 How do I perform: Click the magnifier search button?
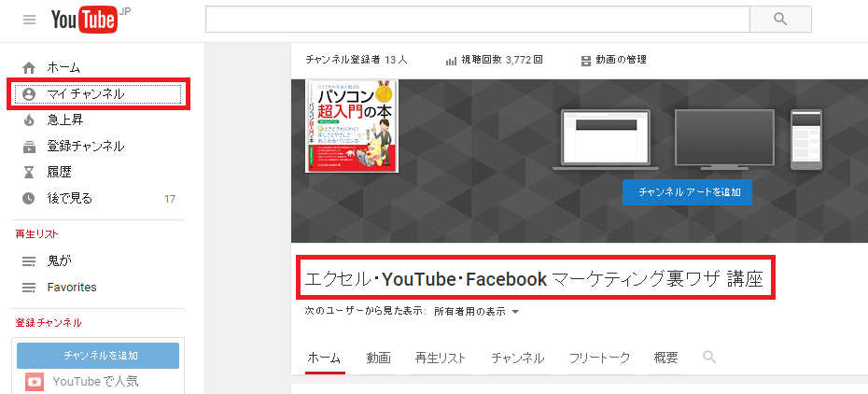click(x=780, y=20)
